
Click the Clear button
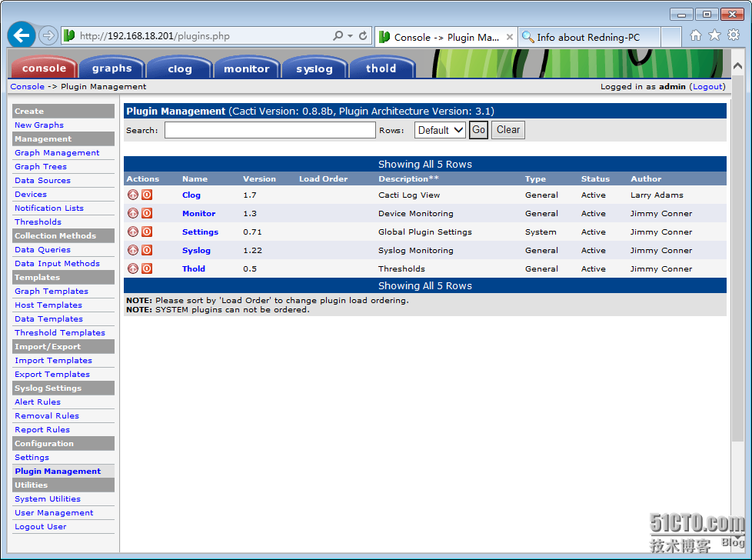(508, 130)
